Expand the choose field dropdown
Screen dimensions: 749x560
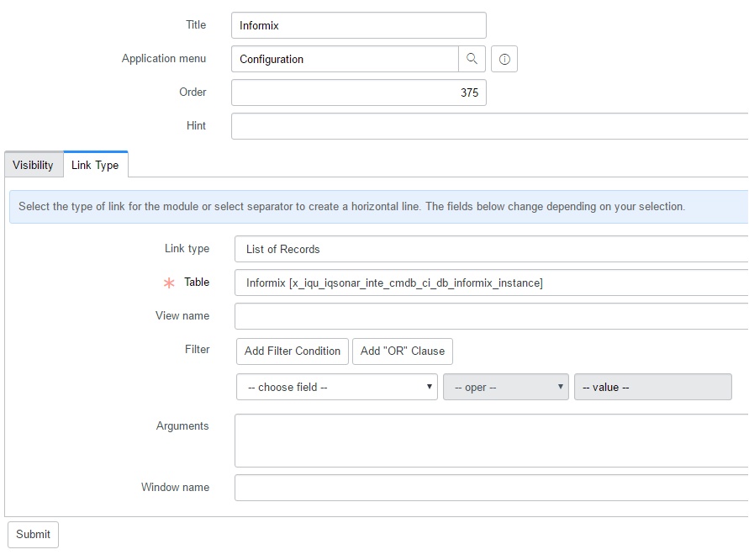tap(337, 387)
